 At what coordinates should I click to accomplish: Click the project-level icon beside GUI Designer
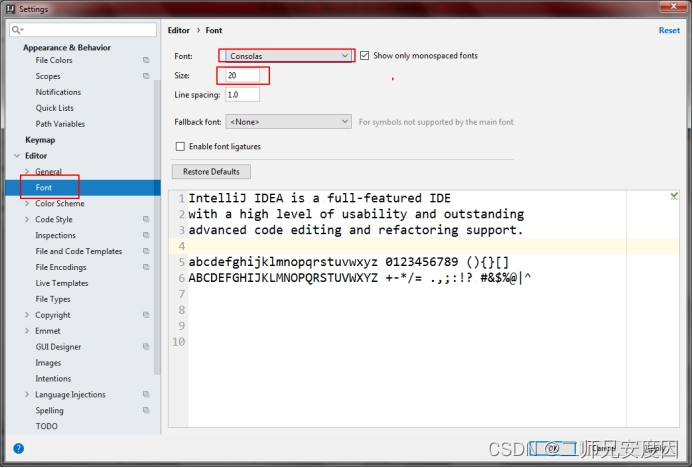tap(146, 346)
